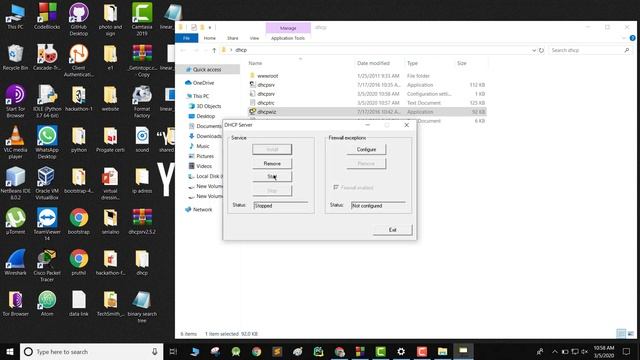
Task: Open Videos in navigation pane
Action: coord(204,166)
